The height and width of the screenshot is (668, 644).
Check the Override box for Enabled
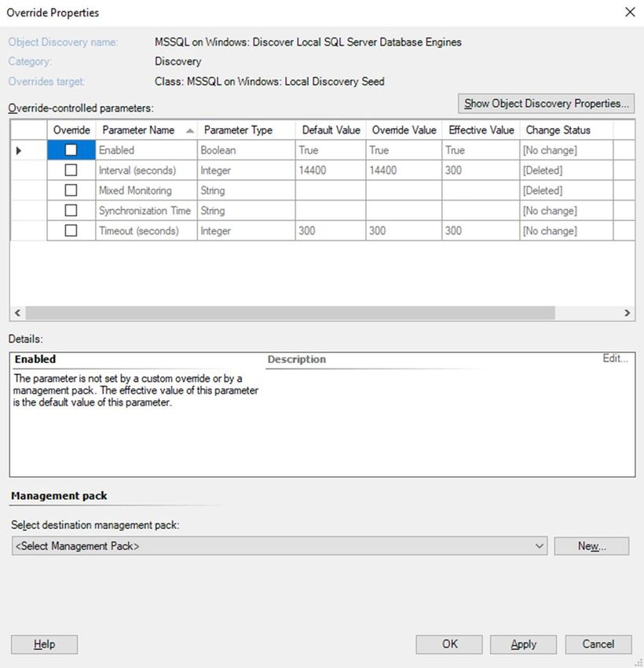[71, 150]
